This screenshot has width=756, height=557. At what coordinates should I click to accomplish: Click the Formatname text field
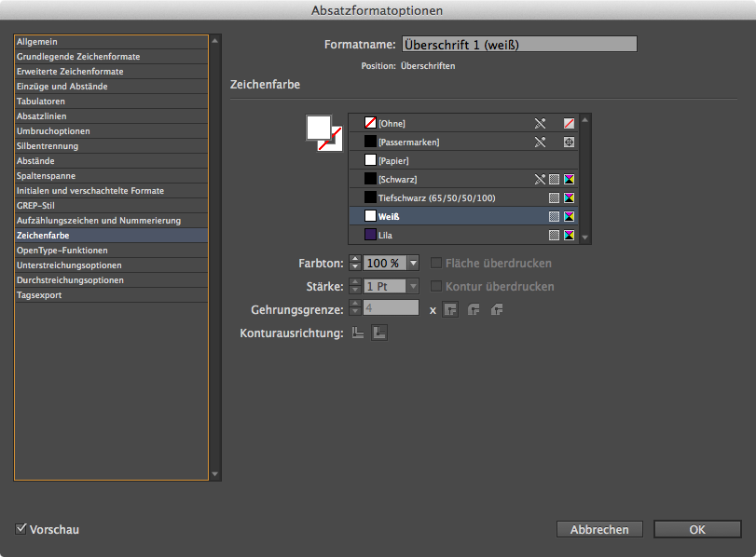[x=519, y=45]
